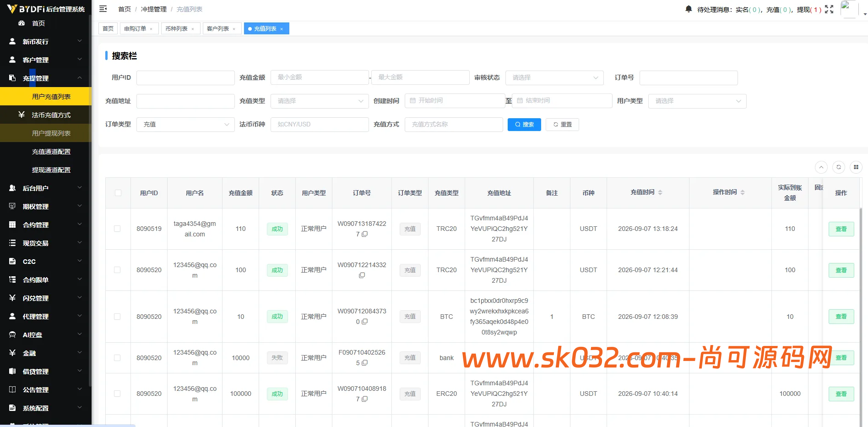
Task: Click the blue 搜索 button
Action: [524, 125]
